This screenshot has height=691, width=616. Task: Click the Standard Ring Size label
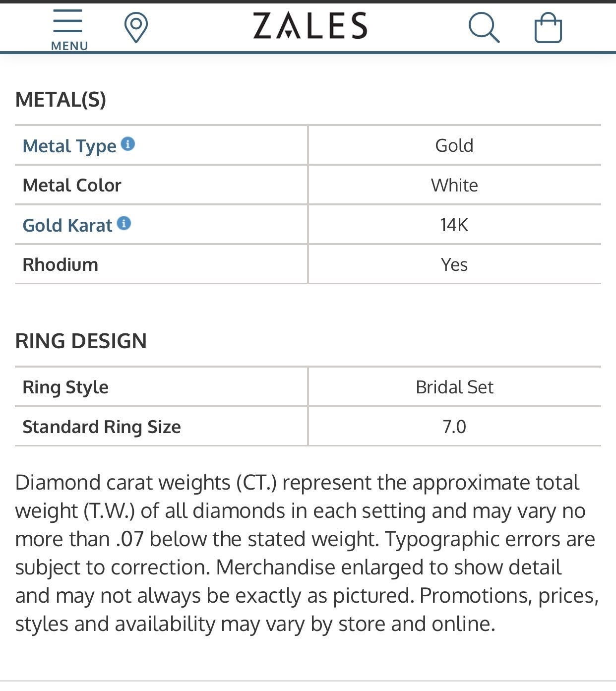tap(102, 427)
